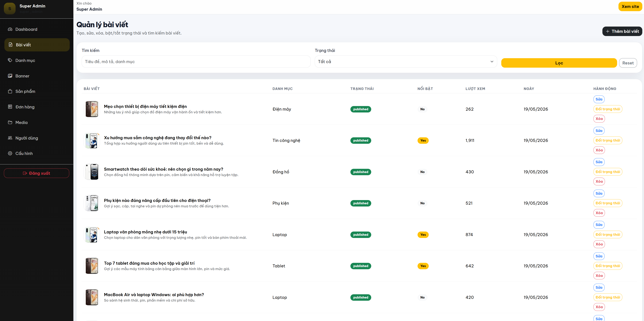Toggle status of Top 7 tablet article
The image size is (644, 321).
(608, 266)
